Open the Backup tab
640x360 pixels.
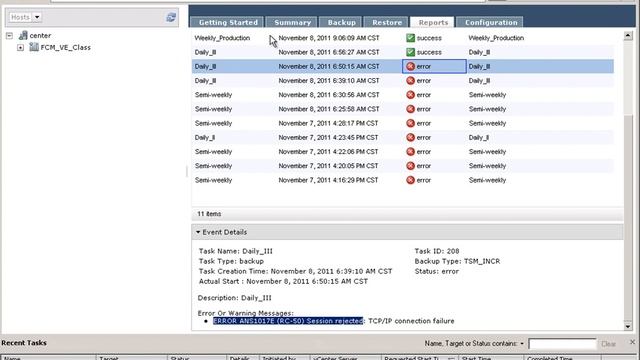pos(342,22)
